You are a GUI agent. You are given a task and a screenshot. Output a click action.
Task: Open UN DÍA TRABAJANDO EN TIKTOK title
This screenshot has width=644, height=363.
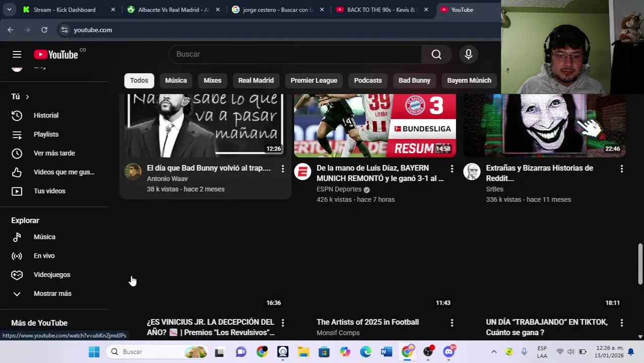pyautogui.click(x=547, y=327)
